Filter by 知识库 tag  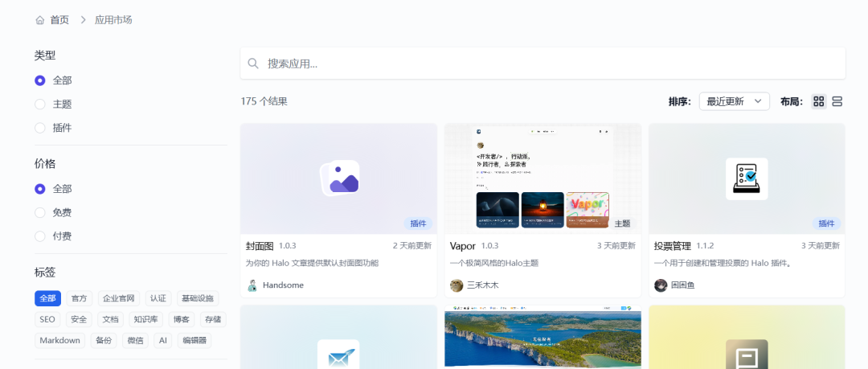point(146,320)
